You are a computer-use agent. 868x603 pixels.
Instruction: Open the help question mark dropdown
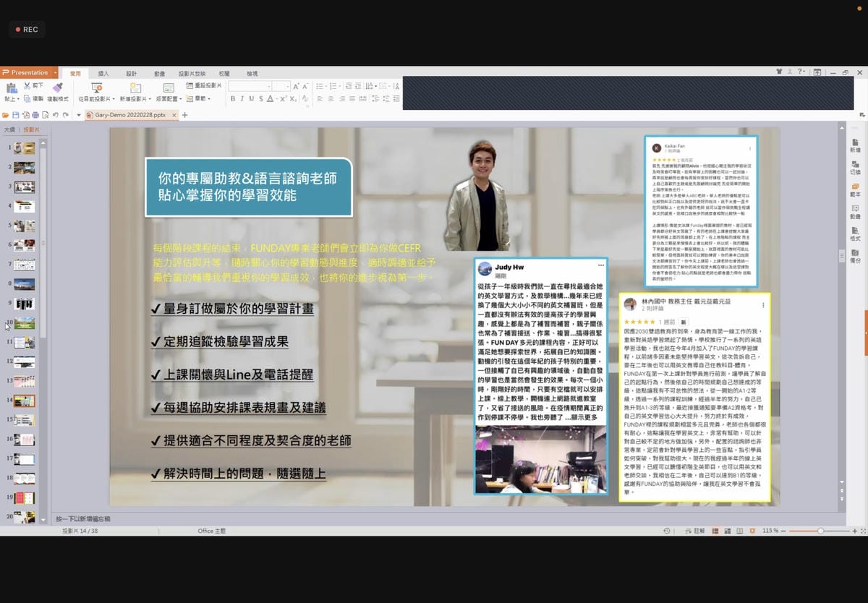(801, 72)
